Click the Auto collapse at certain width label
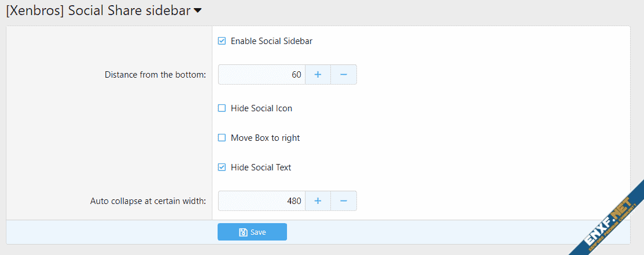The image size is (644, 255). pyautogui.click(x=148, y=202)
